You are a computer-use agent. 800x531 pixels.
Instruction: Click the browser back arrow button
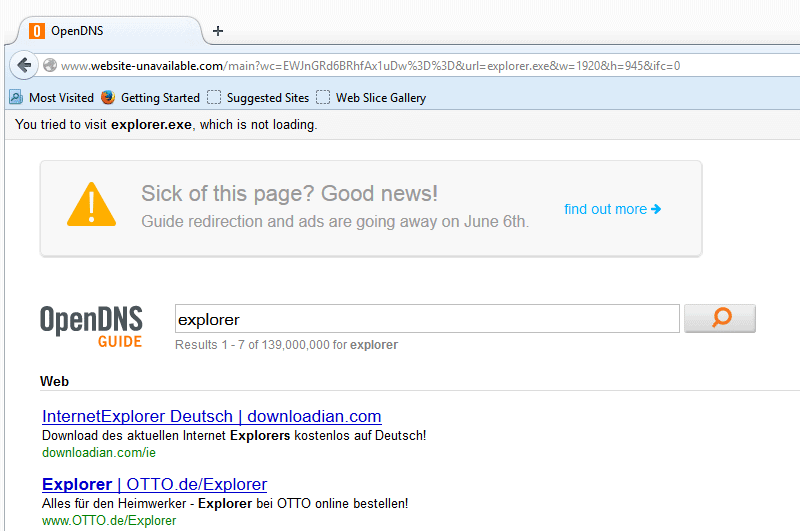pyautogui.click(x=24, y=65)
